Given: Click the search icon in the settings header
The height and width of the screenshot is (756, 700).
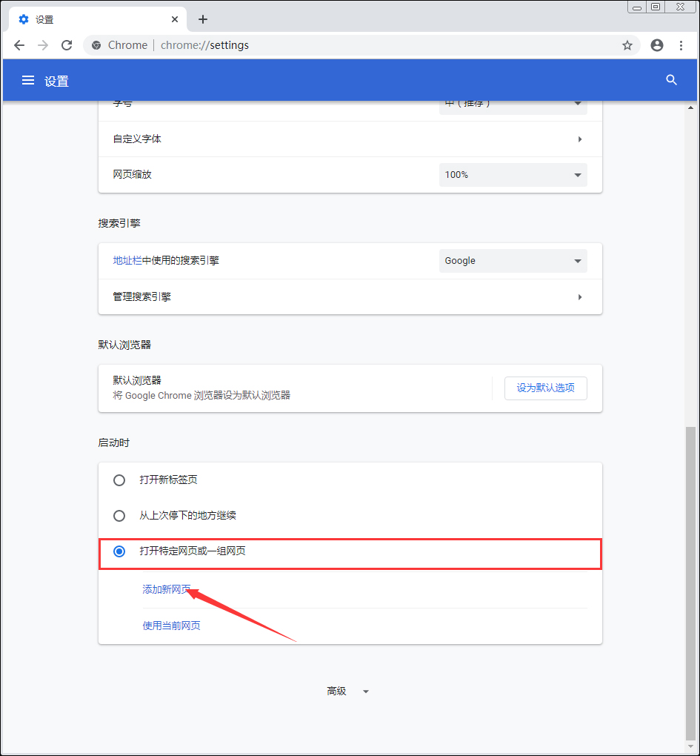Looking at the screenshot, I should (x=671, y=80).
